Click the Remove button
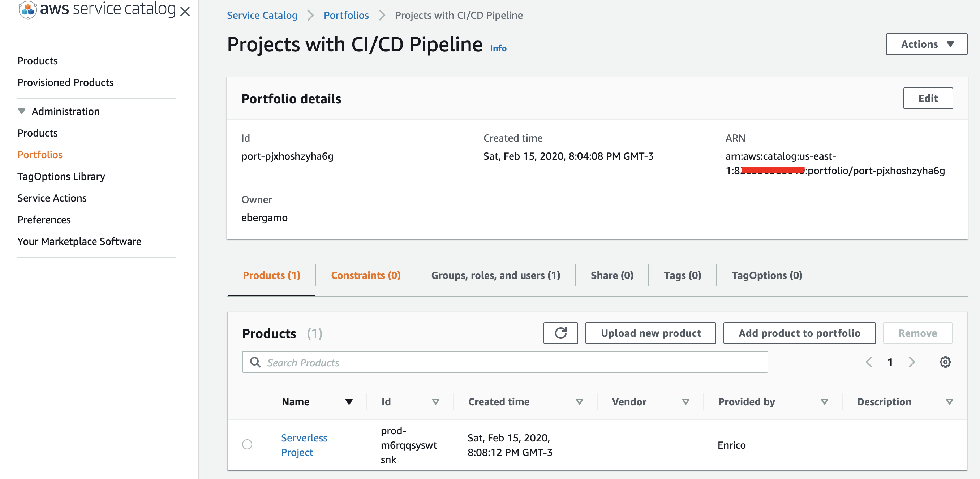 pyautogui.click(x=917, y=333)
